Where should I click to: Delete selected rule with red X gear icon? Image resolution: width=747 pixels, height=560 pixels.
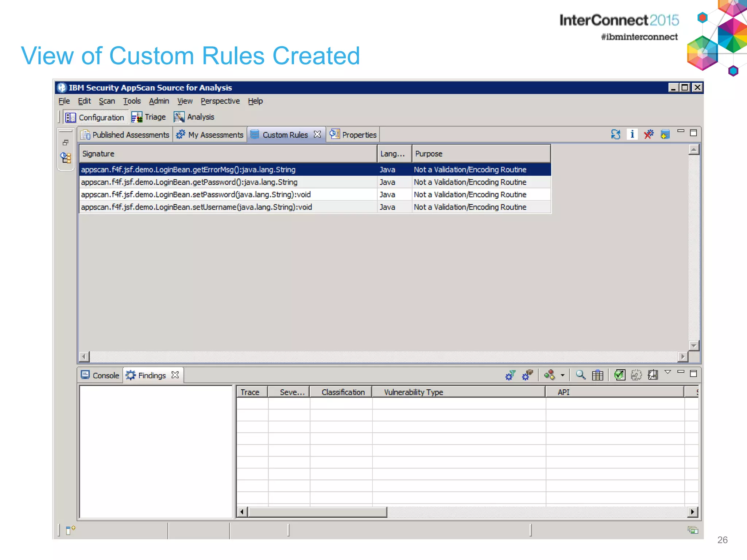649,135
